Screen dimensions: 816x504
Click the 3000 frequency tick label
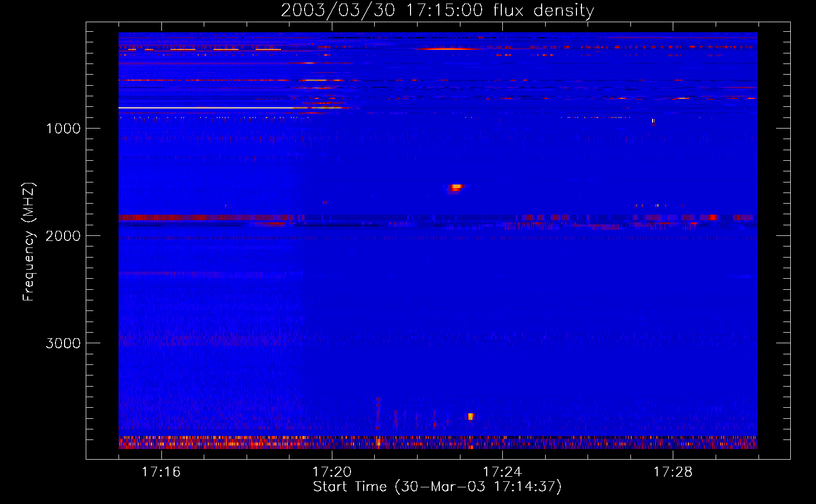63,343
